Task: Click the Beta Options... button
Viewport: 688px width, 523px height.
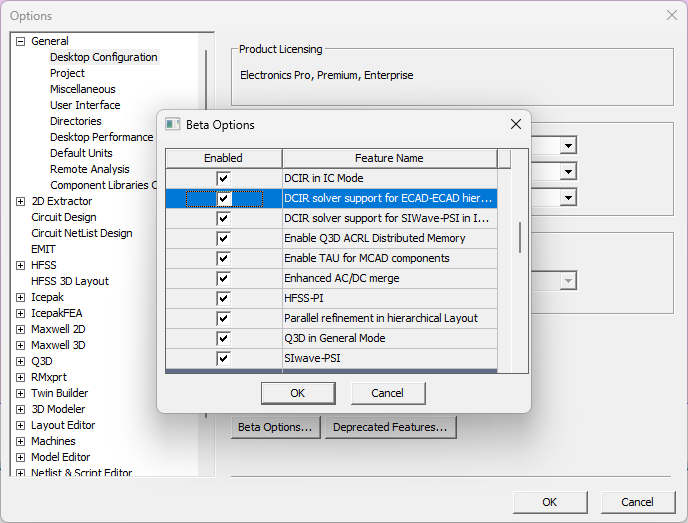Action: (x=276, y=427)
